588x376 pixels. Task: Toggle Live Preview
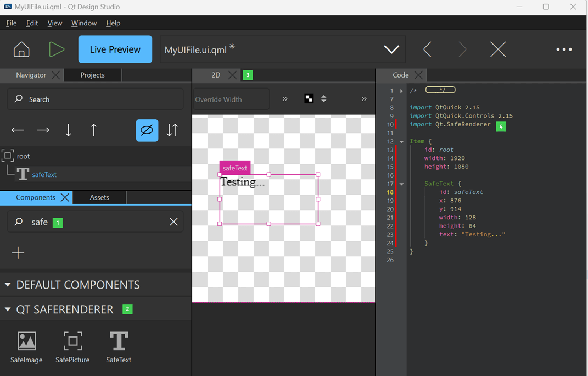point(115,49)
